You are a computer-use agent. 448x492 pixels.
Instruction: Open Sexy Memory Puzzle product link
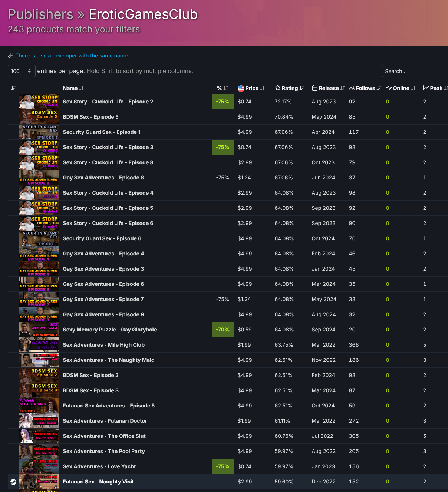110,330
